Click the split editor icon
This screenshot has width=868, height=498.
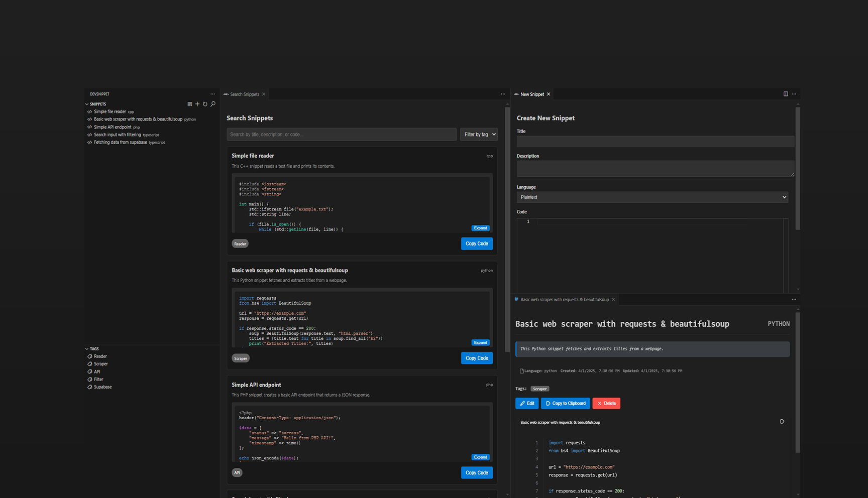[786, 94]
